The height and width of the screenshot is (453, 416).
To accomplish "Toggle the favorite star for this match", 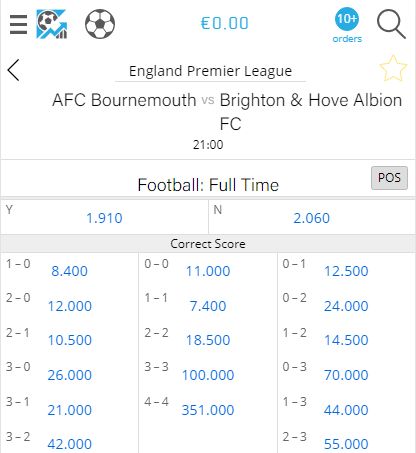I will tap(393, 69).
